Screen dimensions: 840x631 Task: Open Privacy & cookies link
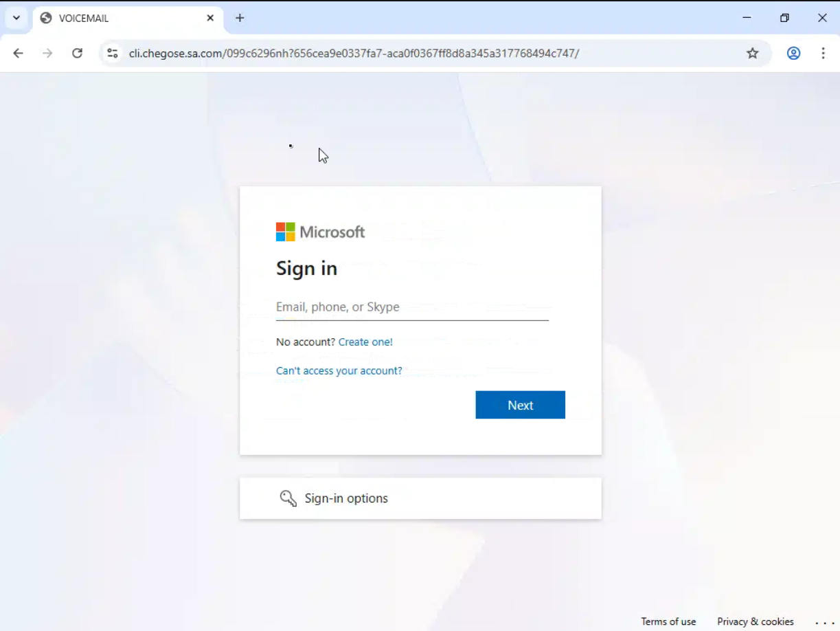tap(756, 621)
